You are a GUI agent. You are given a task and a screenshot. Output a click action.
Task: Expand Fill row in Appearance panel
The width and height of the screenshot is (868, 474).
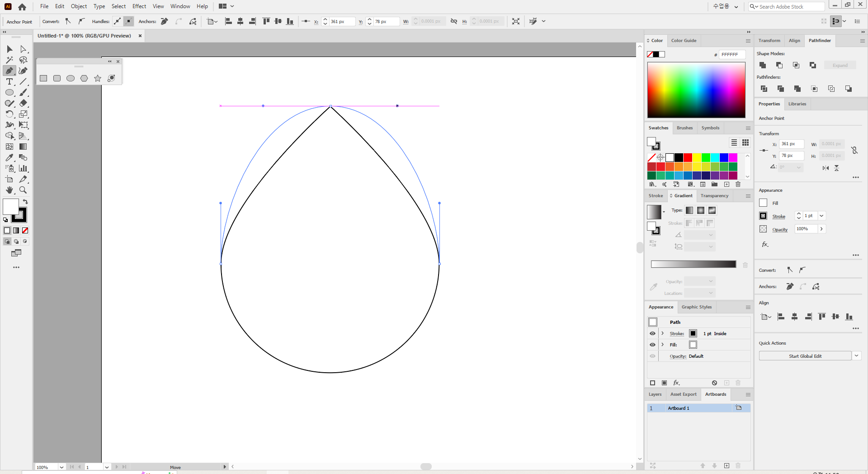pos(663,345)
